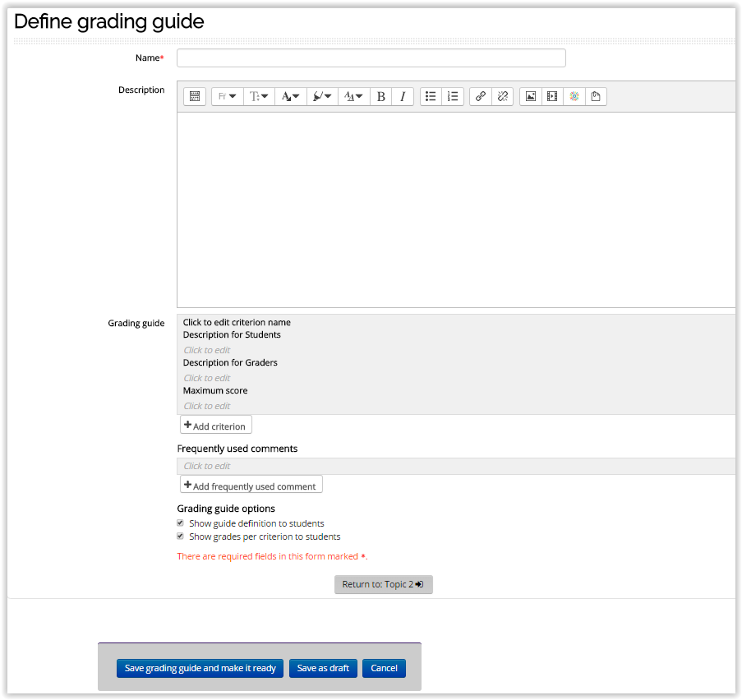Return to Topic 2
This screenshot has width=742, height=700.
(x=383, y=584)
